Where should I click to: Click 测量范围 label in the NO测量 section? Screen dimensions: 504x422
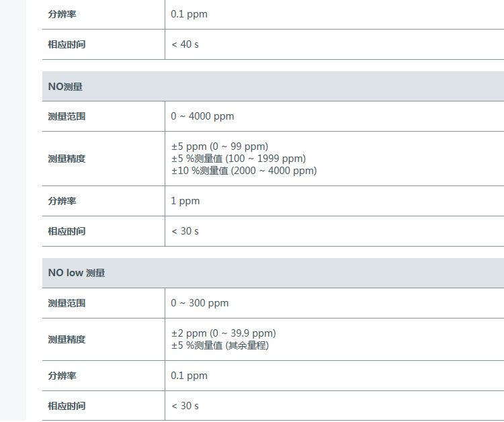67,116
